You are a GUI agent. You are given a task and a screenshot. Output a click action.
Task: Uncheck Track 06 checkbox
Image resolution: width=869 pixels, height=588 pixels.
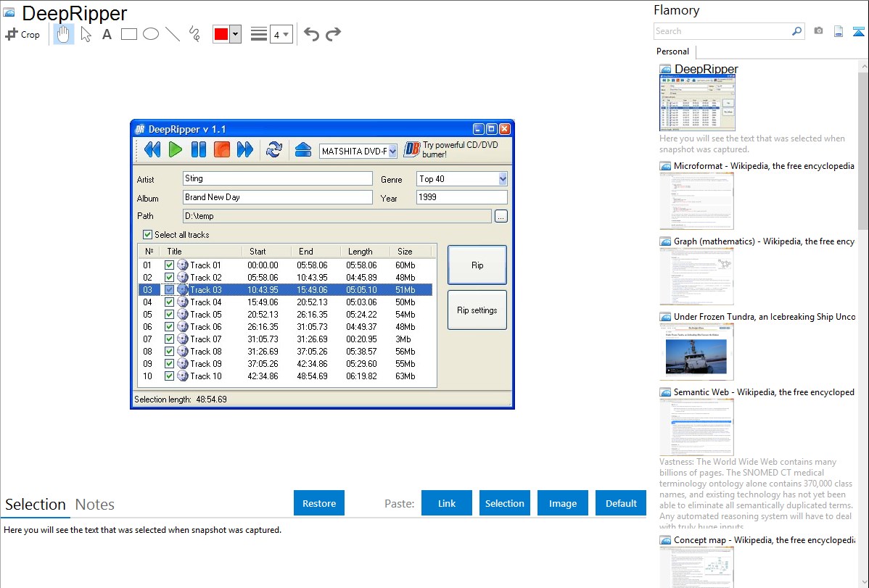click(x=169, y=326)
